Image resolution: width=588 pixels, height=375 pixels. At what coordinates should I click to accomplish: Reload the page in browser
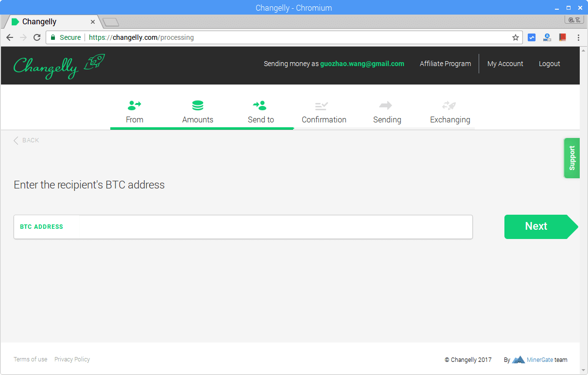37,37
